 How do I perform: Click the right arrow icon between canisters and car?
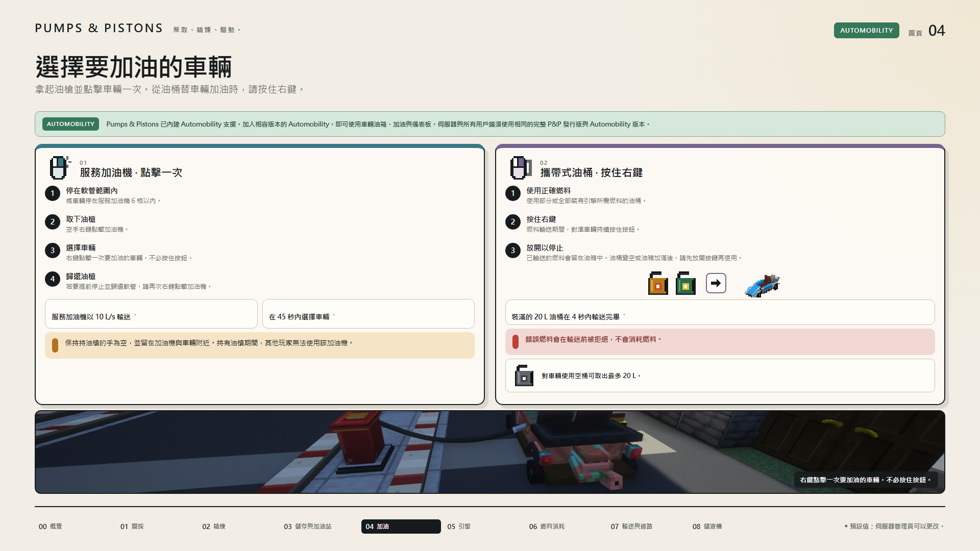(x=716, y=283)
